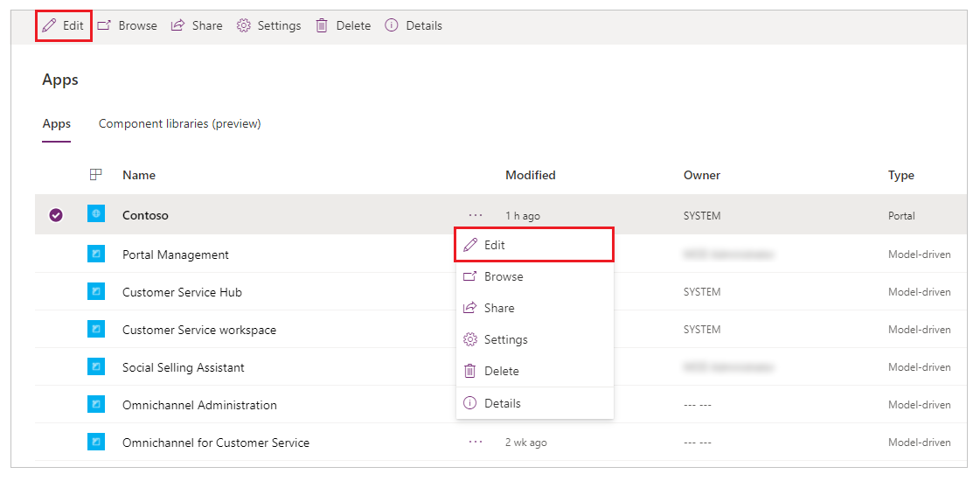Click the app type column header icon

click(95, 175)
